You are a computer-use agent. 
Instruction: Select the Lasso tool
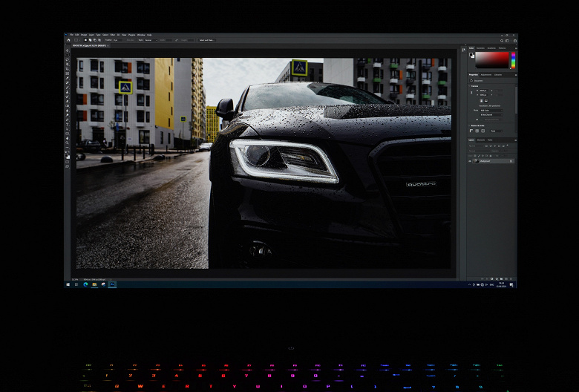pos(68,59)
